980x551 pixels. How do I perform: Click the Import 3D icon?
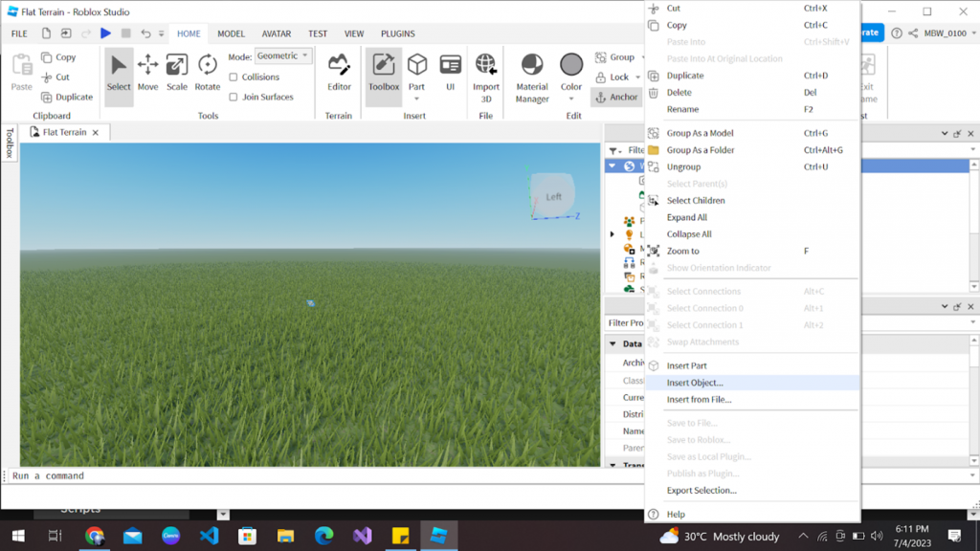click(485, 78)
